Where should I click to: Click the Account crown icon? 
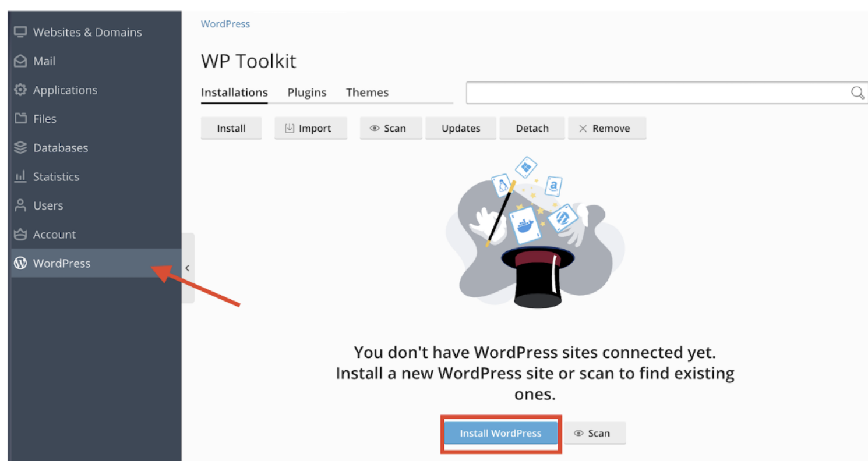click(x=21, y=235)
